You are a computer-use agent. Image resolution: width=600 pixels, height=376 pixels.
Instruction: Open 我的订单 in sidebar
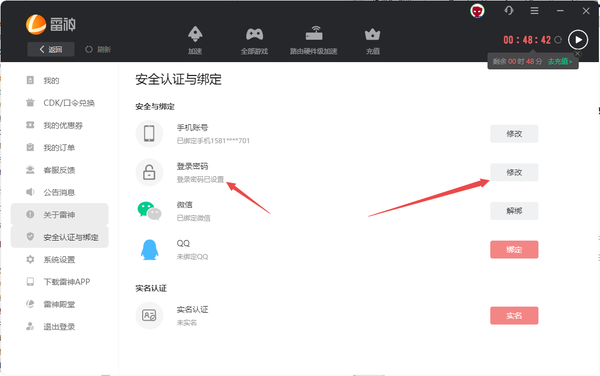(60, 147)
